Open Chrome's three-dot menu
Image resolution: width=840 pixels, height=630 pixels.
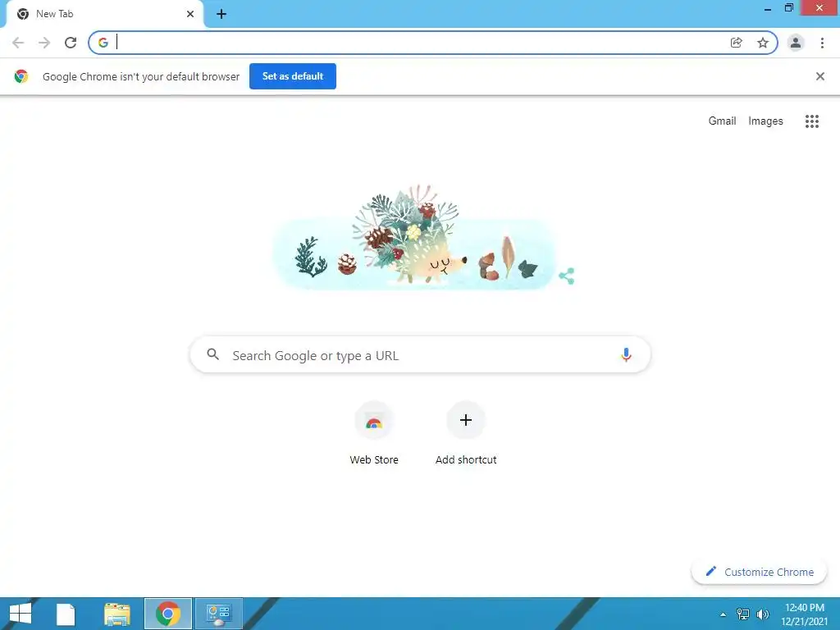point(822,43)
